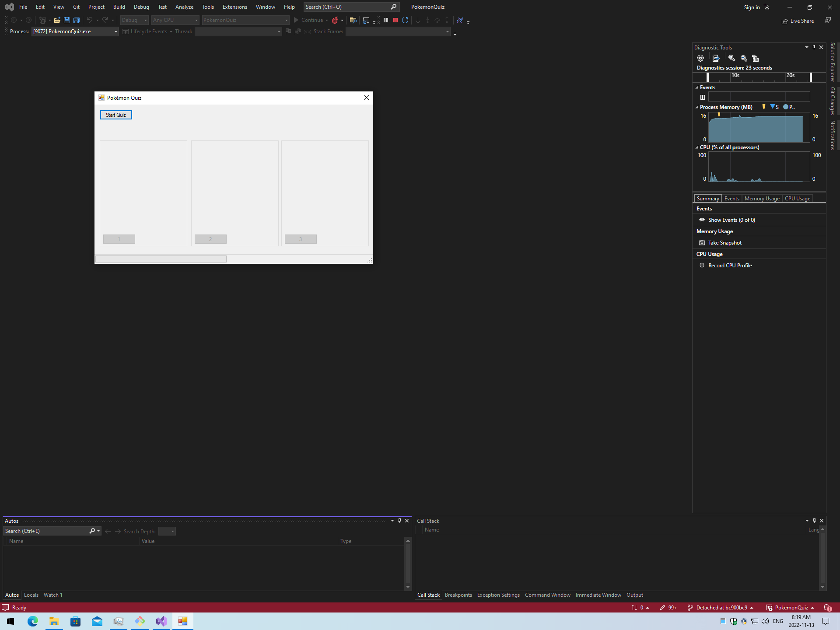Click the Start Quiz button
840x630 pixels.
click(116, 115)
